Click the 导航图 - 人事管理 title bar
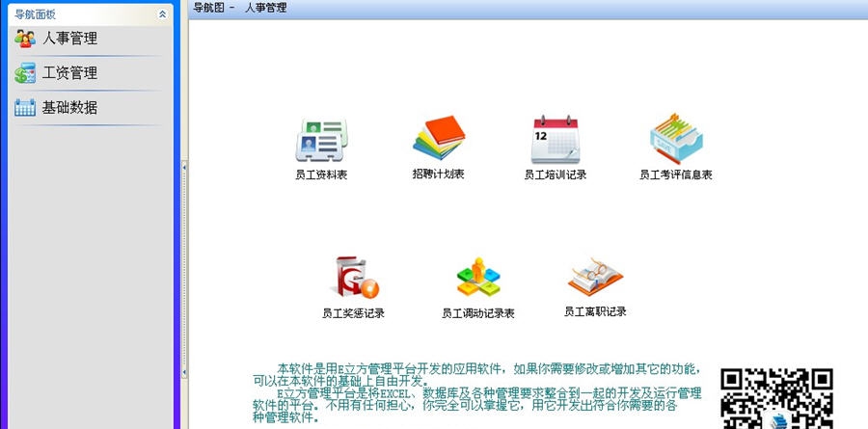The height and width of the screenshot is (429, 868). (528, 9)
